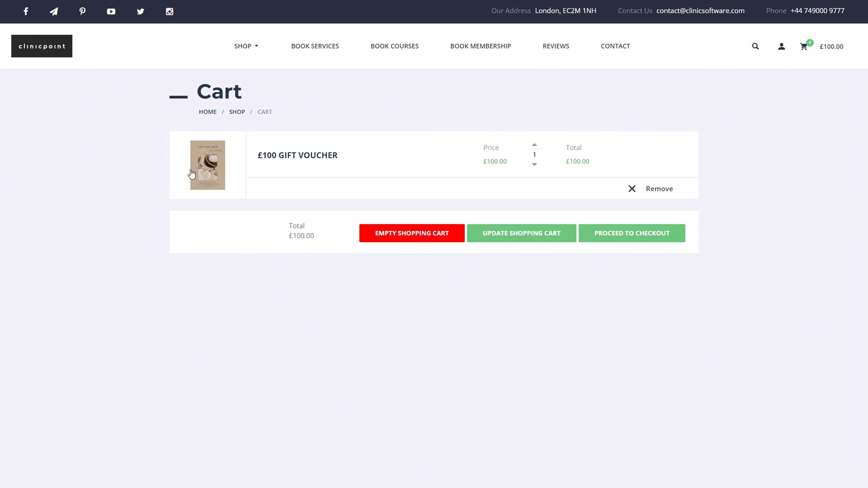Click PROCEED TO CHECKOUT
This screenshot has height=488, width=868.
tap(632, 233)
